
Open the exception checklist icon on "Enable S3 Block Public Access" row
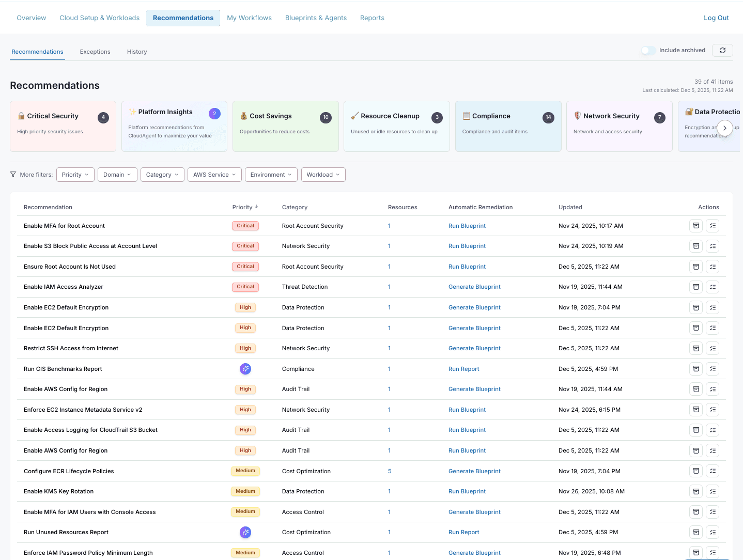pos(713,246)
